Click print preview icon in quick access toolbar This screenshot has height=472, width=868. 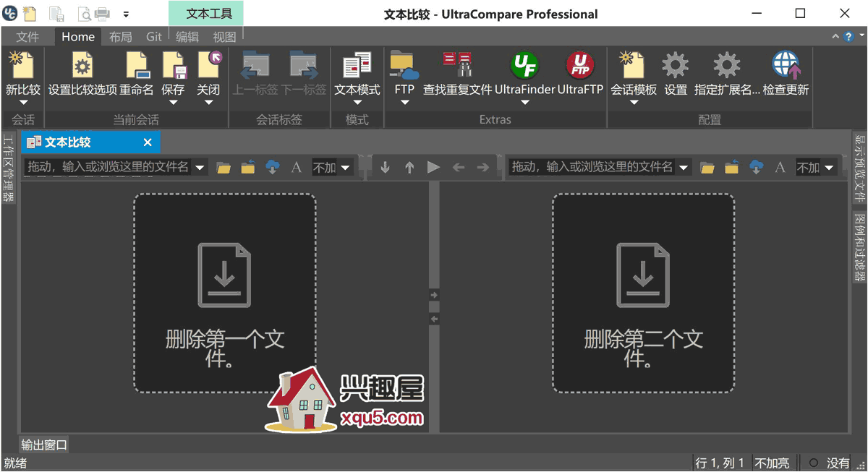(x=84, y=13)
